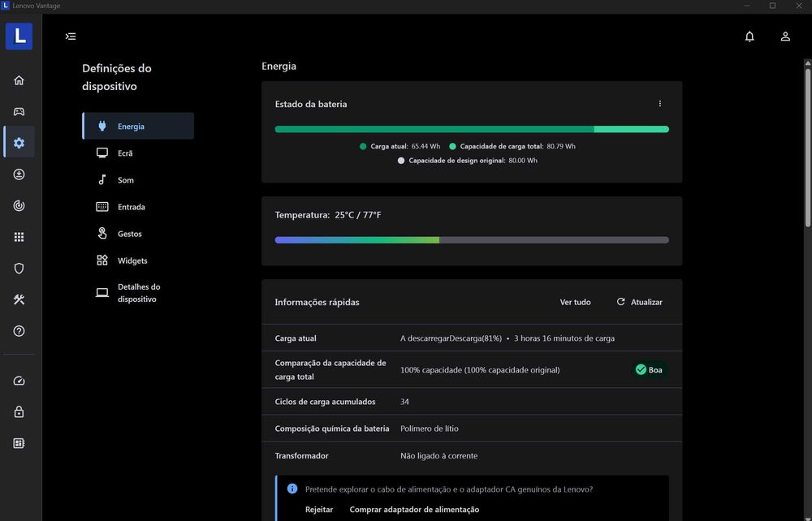
Task: Select Ecrã menu item
Action: [138, 153]
